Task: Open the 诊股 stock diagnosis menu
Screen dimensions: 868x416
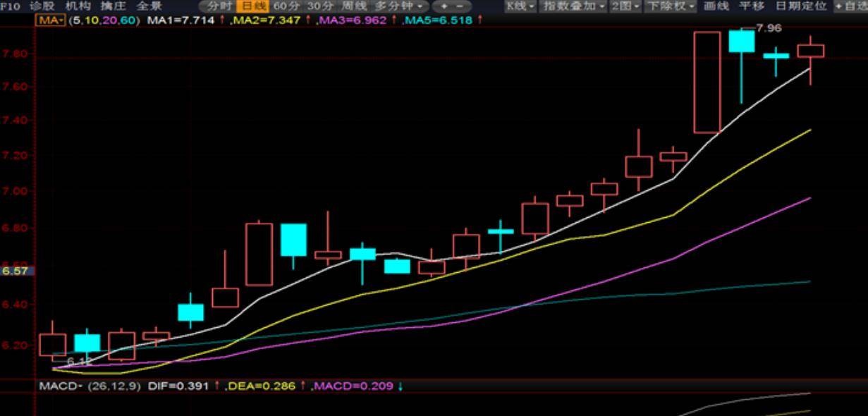Action: [x=42, y=6]
